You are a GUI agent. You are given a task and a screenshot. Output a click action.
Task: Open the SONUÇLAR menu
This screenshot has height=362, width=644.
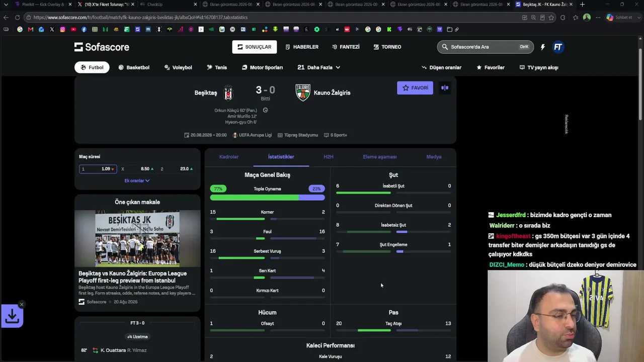pos(254,47)
